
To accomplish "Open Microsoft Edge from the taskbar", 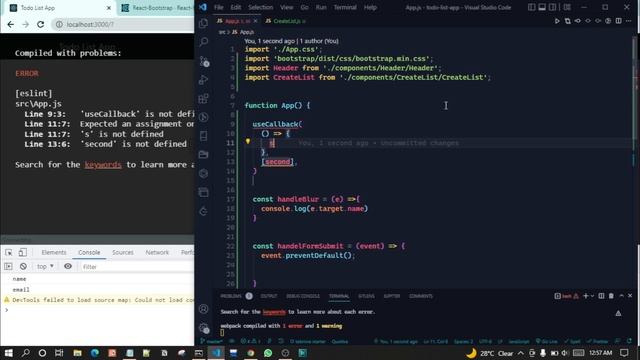I will coord(95,353).
